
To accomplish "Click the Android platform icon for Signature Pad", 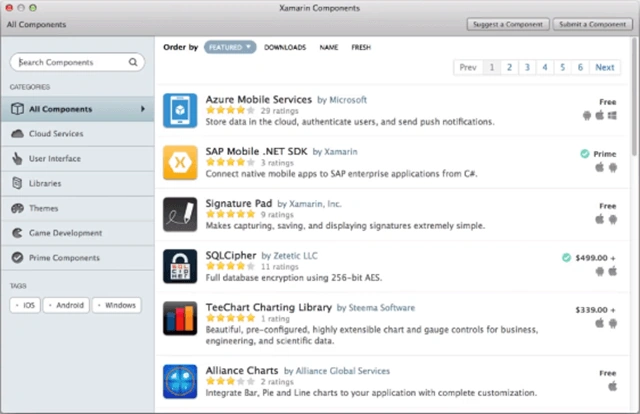I will click(x=613, y=219).
